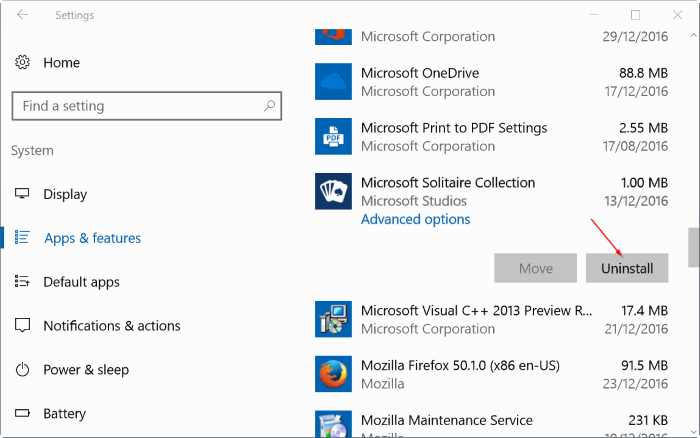Click the Settings window title
Screen dimensions: 700x438
(x=75, y=15)
